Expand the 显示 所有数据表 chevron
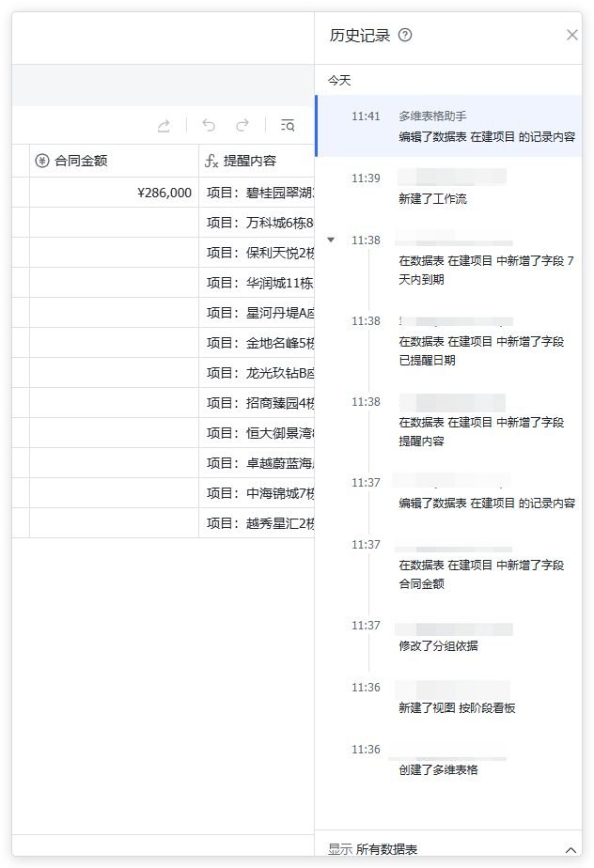The height and width of the screenshot is (868, 594). click(571, 850)
